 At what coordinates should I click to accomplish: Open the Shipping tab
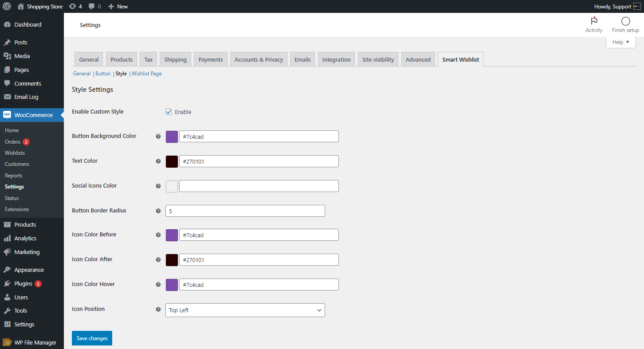coord(175,59)
